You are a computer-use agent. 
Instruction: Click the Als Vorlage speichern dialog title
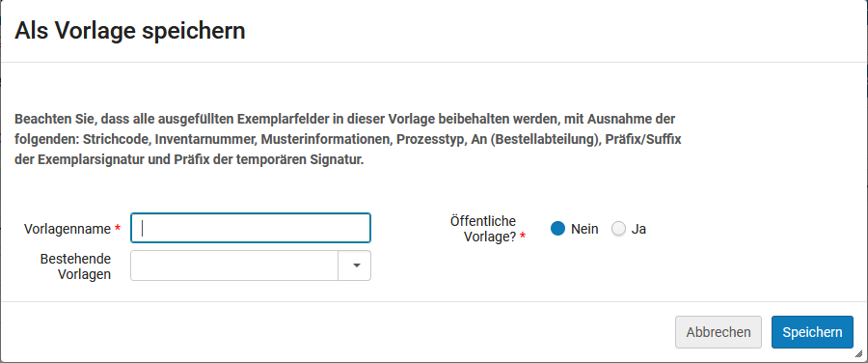click(130, 31)
